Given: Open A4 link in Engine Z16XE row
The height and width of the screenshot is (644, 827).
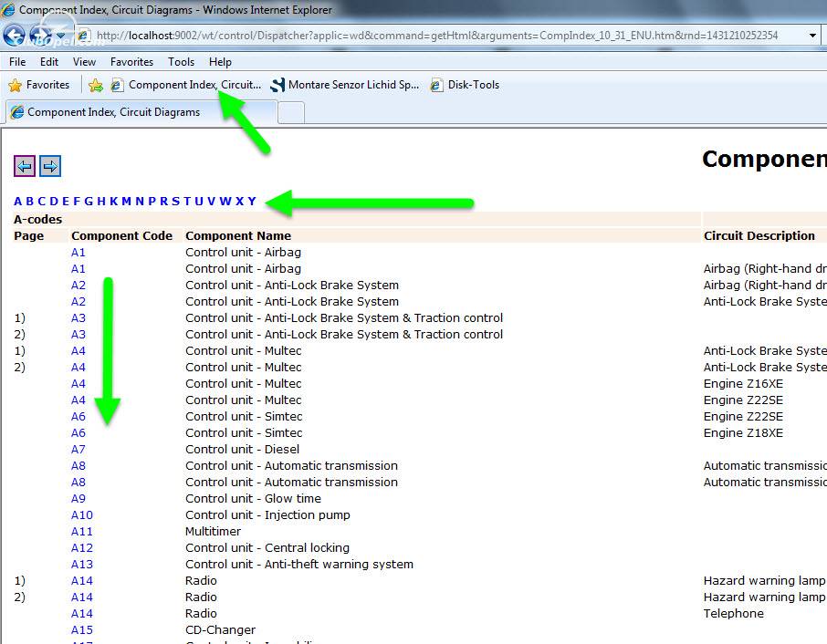Looking at the screenshot, I should click(79, 384).
